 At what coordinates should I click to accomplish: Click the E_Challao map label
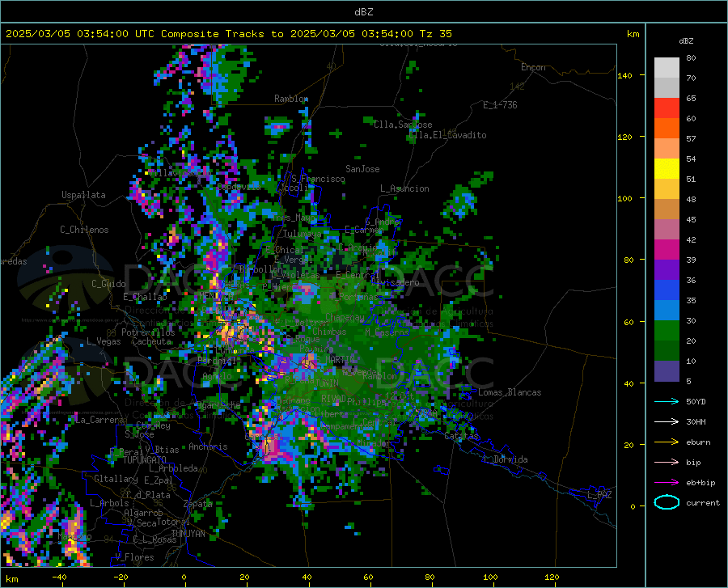click(x=145, y=297)
